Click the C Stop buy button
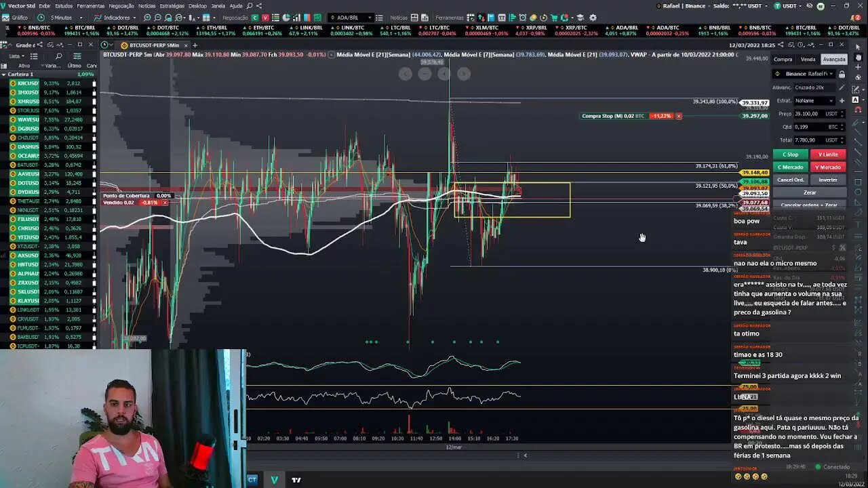 click(x=791, y=155)
